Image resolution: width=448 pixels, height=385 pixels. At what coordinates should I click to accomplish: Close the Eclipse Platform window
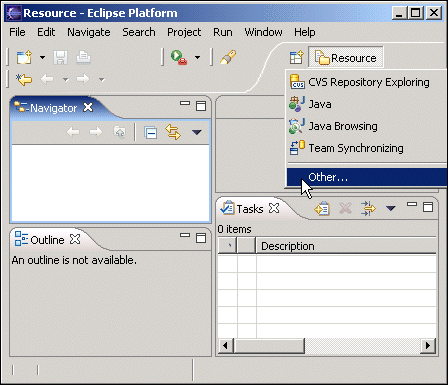(434, 13)
